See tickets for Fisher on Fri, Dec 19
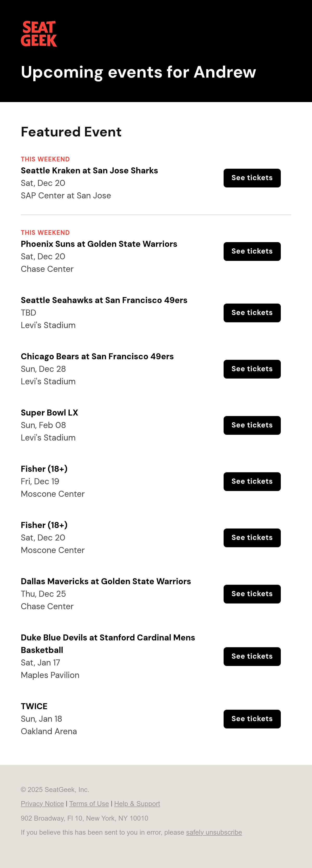This screenshot has height=868, width=312. point(252,481)
